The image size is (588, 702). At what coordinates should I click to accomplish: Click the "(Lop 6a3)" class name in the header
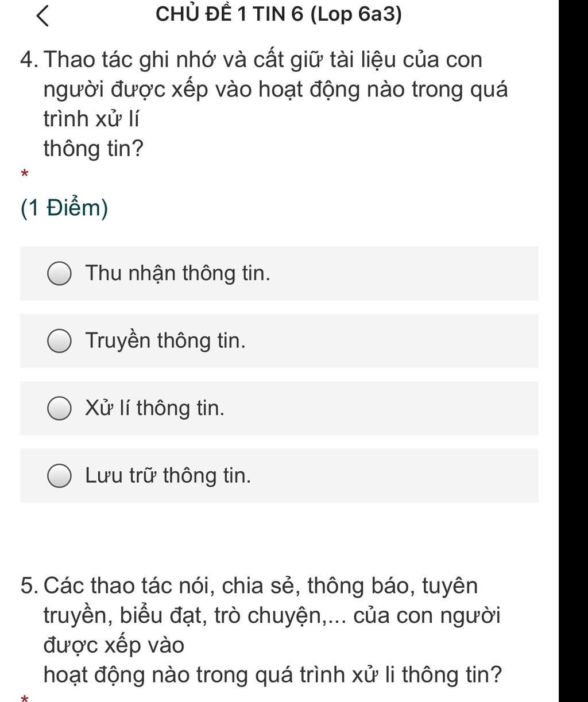pos(356,14)
